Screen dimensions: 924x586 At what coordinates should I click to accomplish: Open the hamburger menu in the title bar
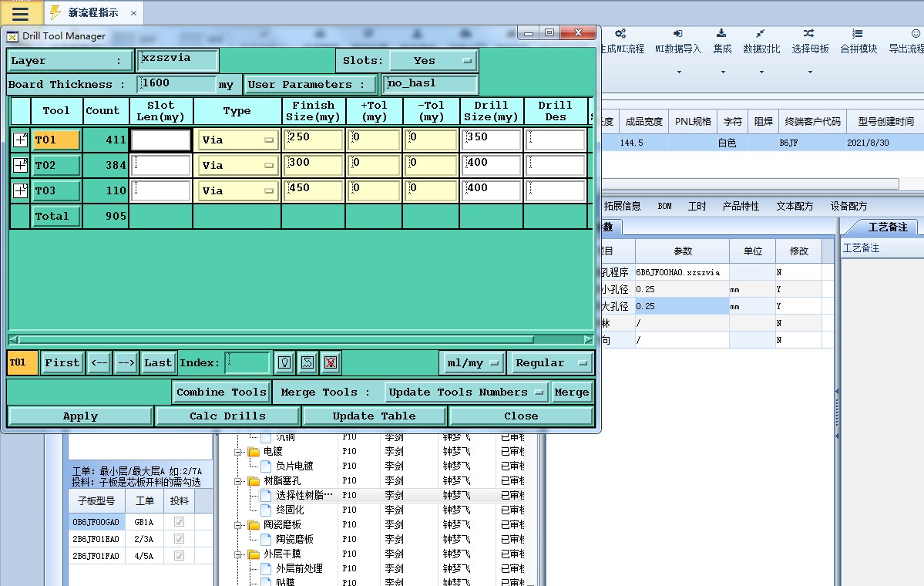click(20, 13)
